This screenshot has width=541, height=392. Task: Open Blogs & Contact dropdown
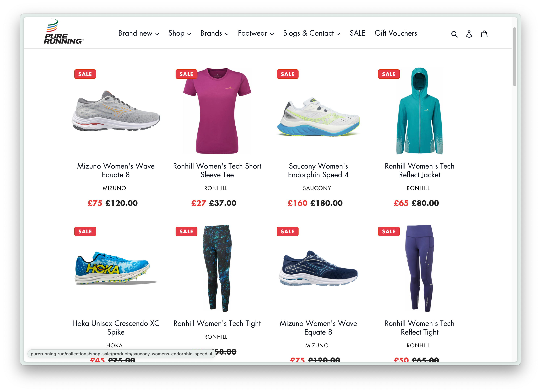pyautogui.click(x=312, y=33)
